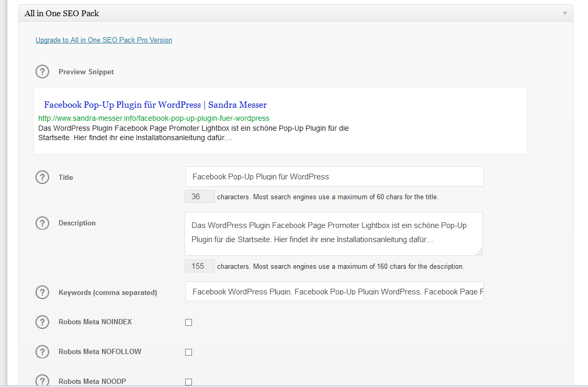Open the Upgrade to Pro Version link
This screenshot has height=387, width=588.
click(104, 40)
